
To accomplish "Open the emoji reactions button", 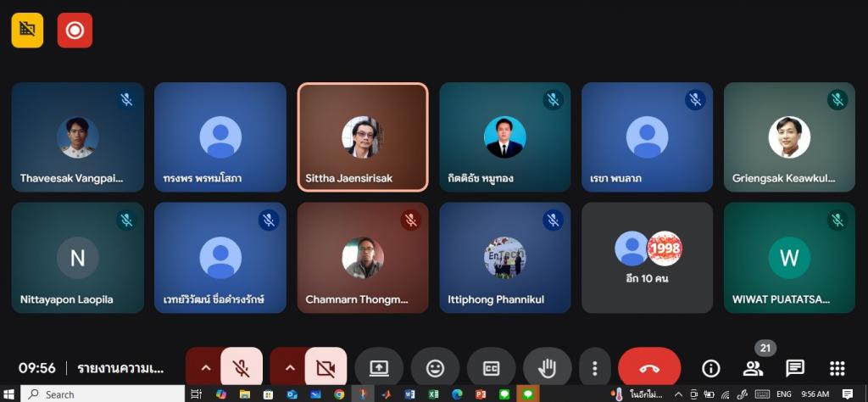I will [435, 368].
